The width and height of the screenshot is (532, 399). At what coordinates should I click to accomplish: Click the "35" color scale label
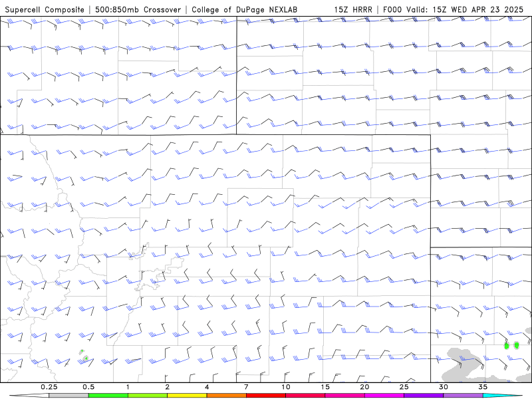click(x=483, y=387)
